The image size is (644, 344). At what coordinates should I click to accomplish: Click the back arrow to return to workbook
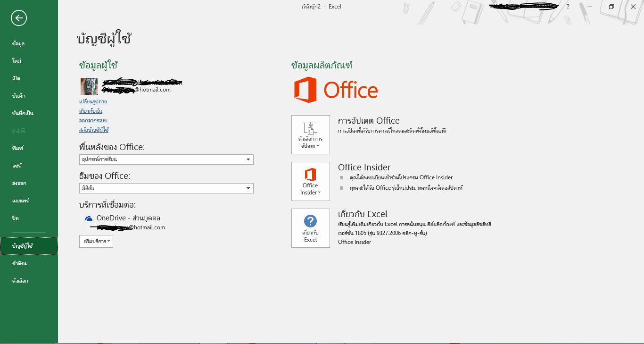point(19,18)
